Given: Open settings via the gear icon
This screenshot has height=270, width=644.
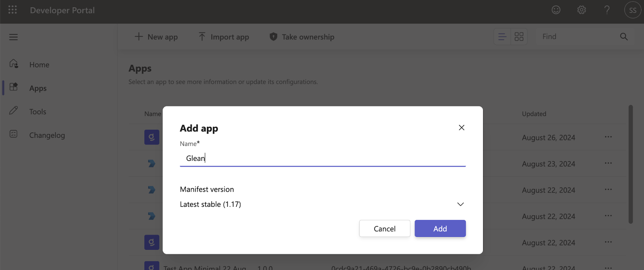Looking at the screenshot, I should click(581, 10).
